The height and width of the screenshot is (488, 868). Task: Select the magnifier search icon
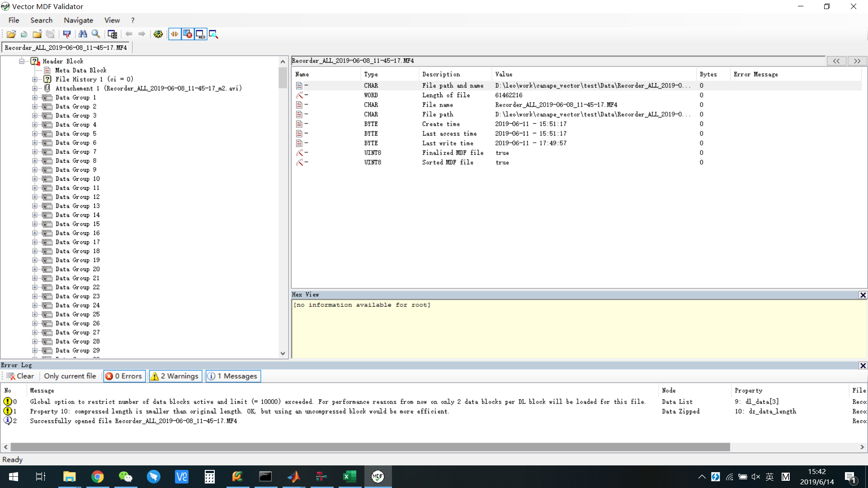[96, 34]
